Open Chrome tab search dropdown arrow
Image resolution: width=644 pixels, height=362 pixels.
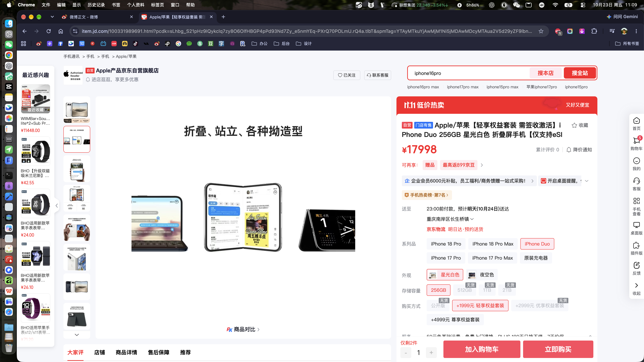pyautogui.click(x=52, y=17)
